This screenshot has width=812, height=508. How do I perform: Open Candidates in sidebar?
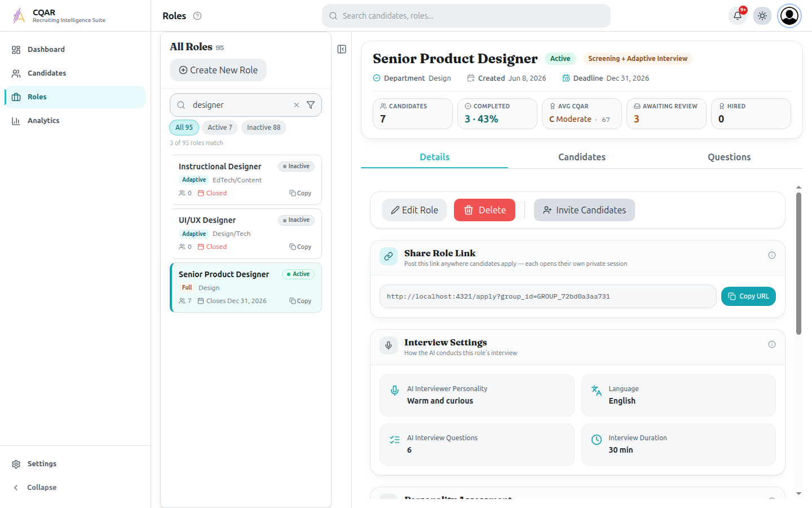point(75,73)
